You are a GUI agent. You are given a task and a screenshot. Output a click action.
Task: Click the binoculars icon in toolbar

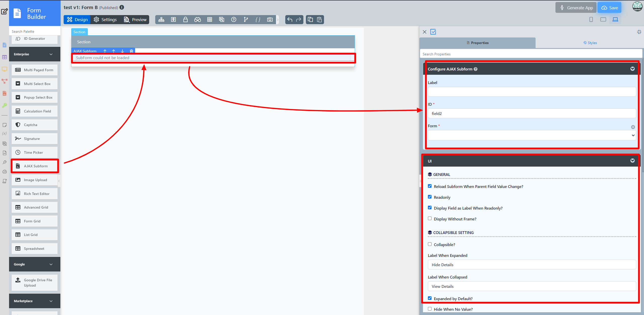click(197, 20)
